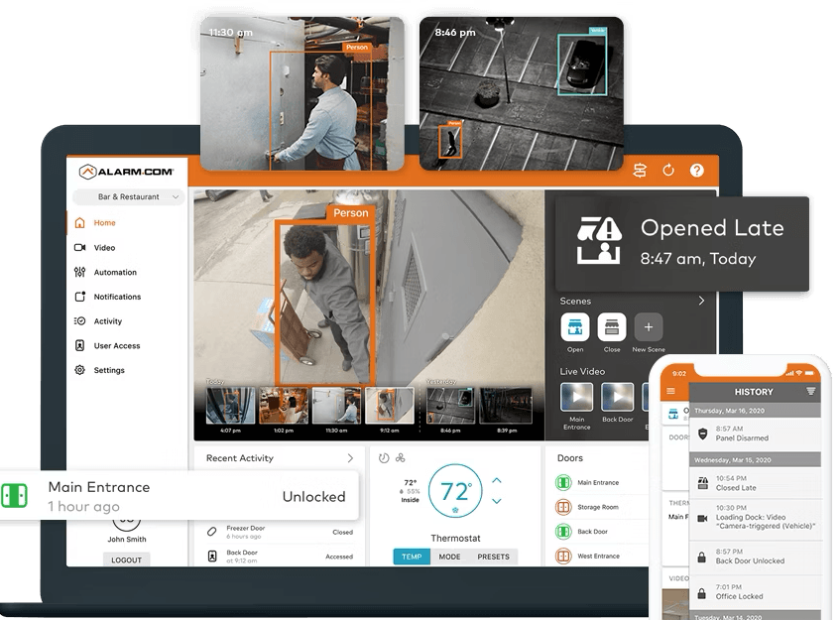Open the 1:02 pm video clip thumbnail

pyautogui.click(x=284, y=406)
